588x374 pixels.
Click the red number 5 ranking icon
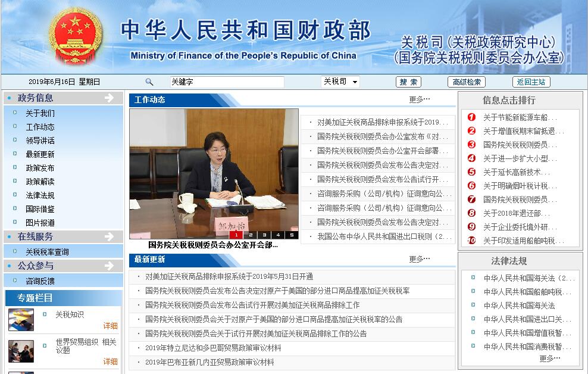[x=471, y=172]
